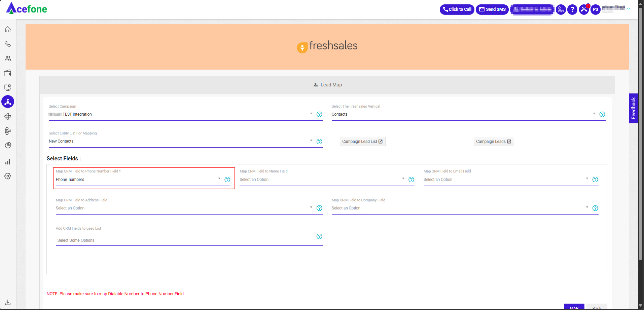Viewport: 644px width, 310px height.
Task: Open the Home icon in sidebar
Action: (8, 30)
